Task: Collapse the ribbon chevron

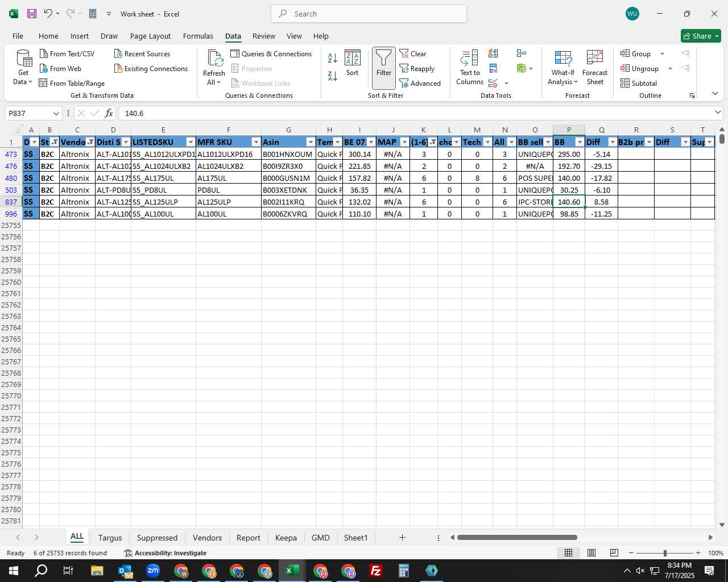Action: (x=715, y=94)
